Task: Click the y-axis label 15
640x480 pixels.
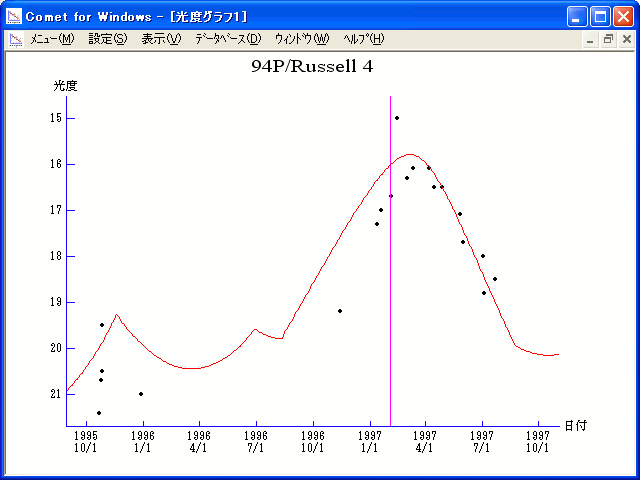Action: pos(56,118)
